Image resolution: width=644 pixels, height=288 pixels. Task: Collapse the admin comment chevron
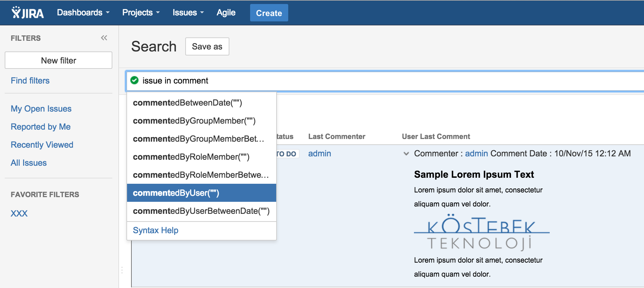coord(406,154)
